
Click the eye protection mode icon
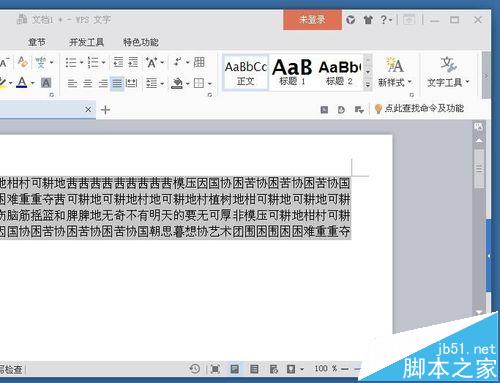coord(291,369)
